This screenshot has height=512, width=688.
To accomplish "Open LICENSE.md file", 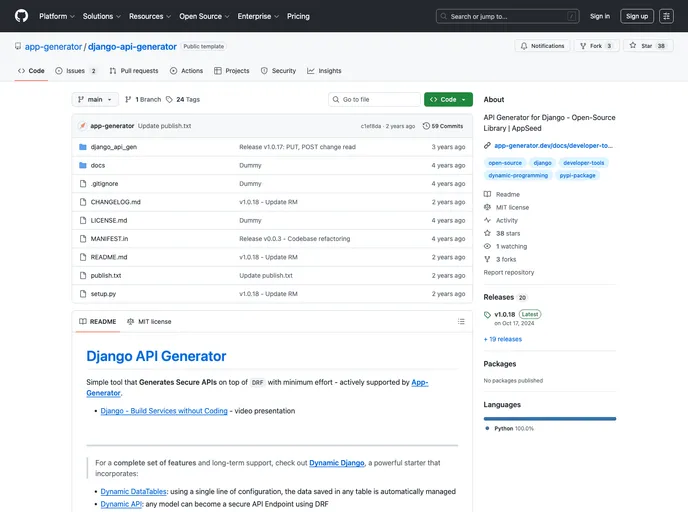I will [109, 221].
